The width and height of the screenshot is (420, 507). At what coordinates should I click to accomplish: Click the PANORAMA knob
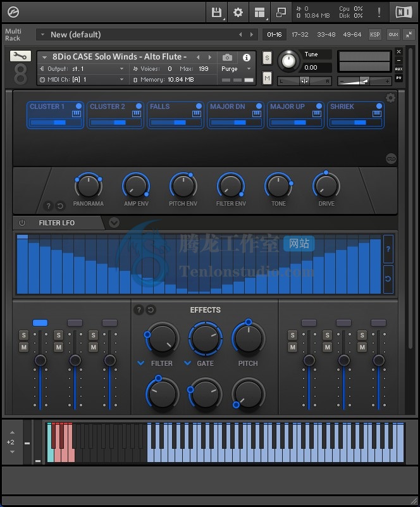coord(88,187)
